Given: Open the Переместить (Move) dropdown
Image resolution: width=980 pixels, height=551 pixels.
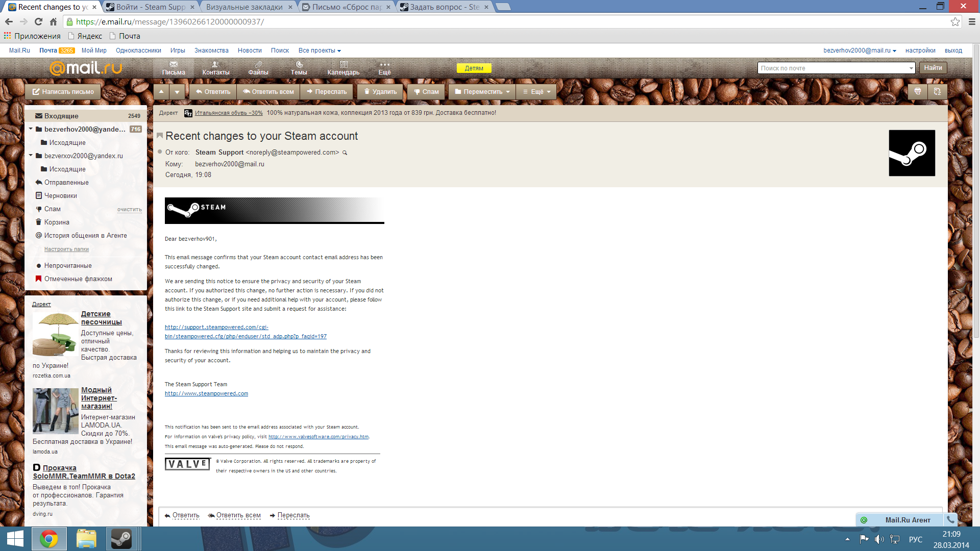Looking at the screenshot, I should (482, 92).
